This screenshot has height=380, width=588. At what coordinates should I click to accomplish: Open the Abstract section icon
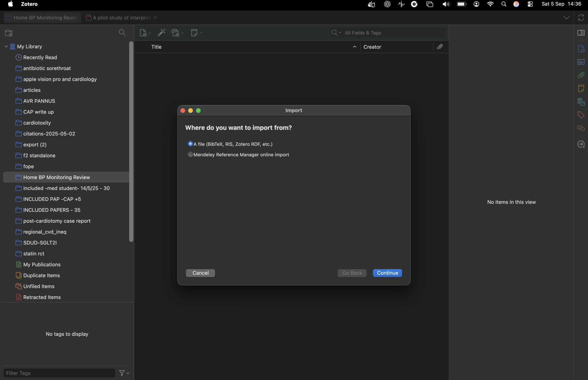click(x=581, y=62)
